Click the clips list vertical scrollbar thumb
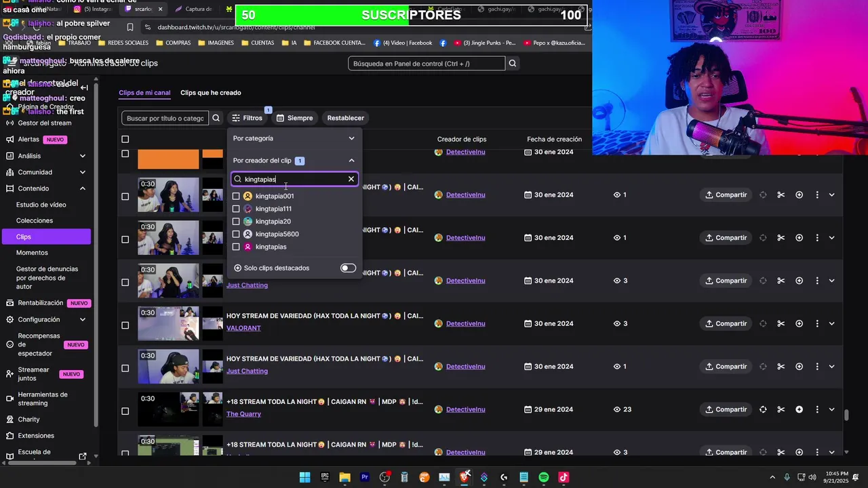This screenshot has width=868, height=488. tap(846, 415)
